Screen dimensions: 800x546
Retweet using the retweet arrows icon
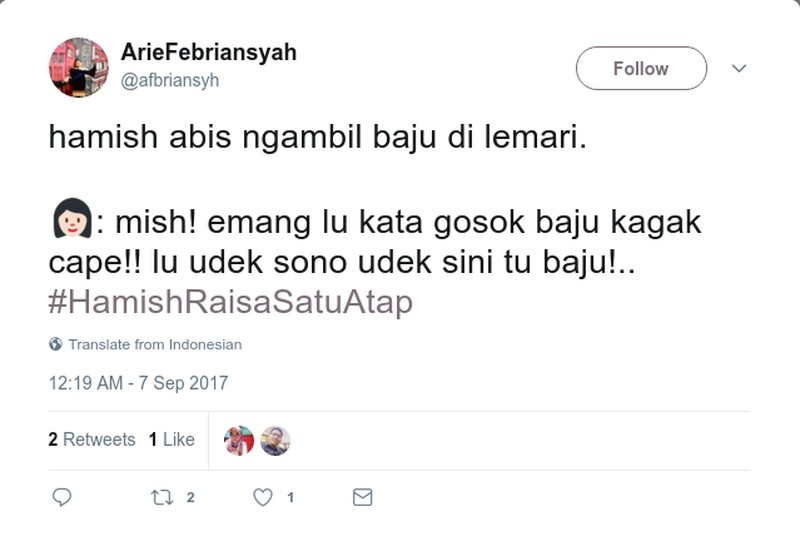[161, 497]
